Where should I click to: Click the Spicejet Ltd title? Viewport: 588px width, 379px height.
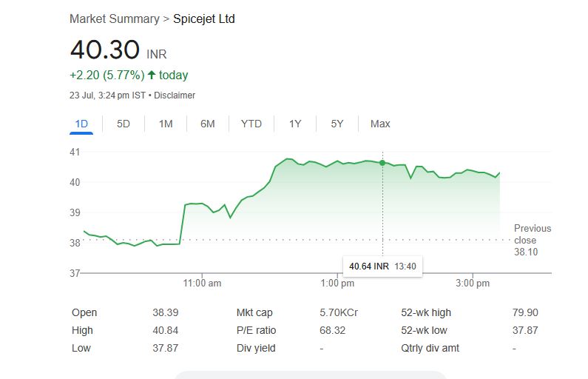(204, 19)
